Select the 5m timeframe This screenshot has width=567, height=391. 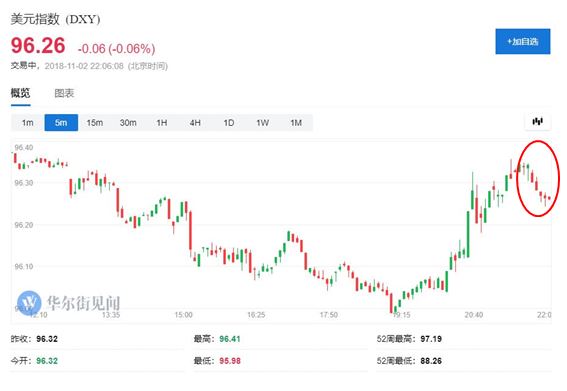point(61,123)
